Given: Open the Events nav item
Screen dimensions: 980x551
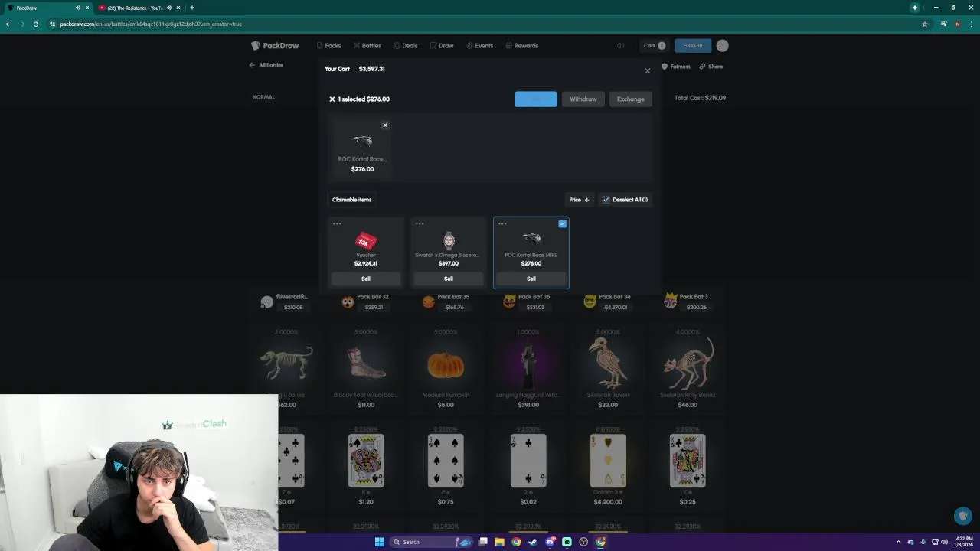Looking at the screenshot, I should coord(480,46).
